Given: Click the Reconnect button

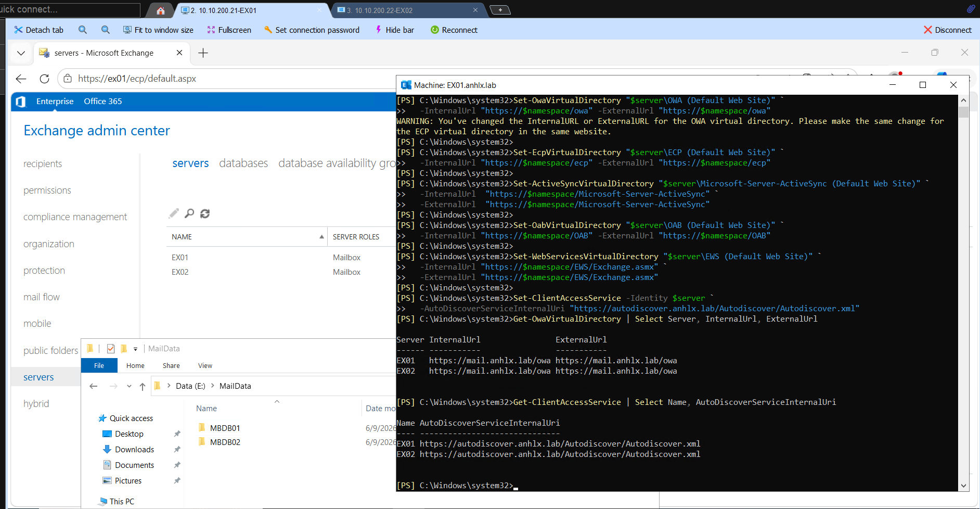Looking at the screenshot, I should point(454,30).
